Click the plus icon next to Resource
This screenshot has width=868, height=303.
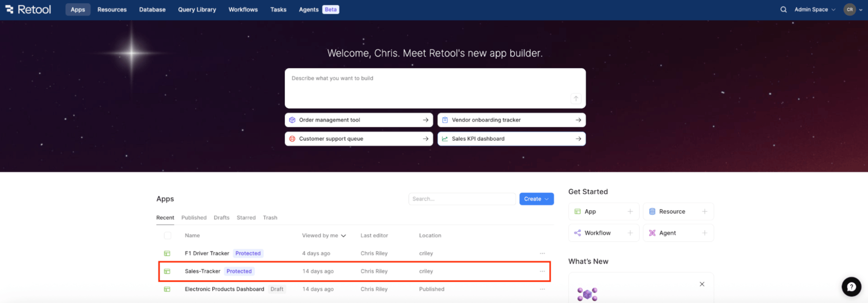point(705,211)
